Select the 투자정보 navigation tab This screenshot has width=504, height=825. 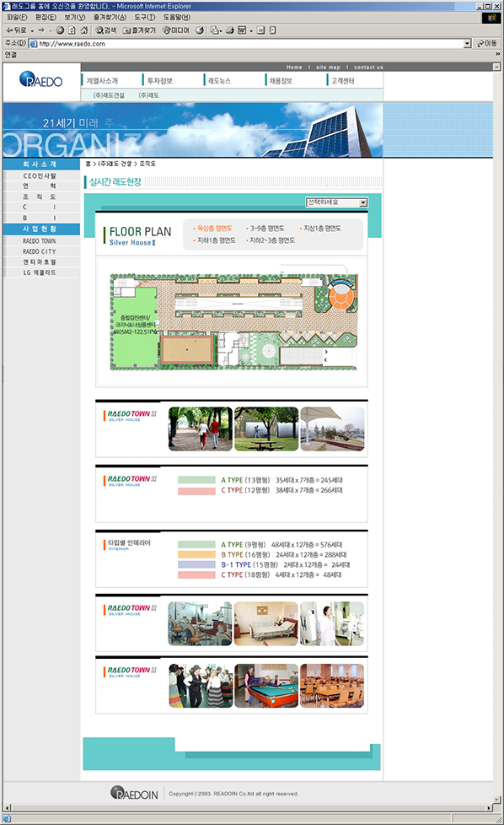pyautogui.click(x=160, y=80)
